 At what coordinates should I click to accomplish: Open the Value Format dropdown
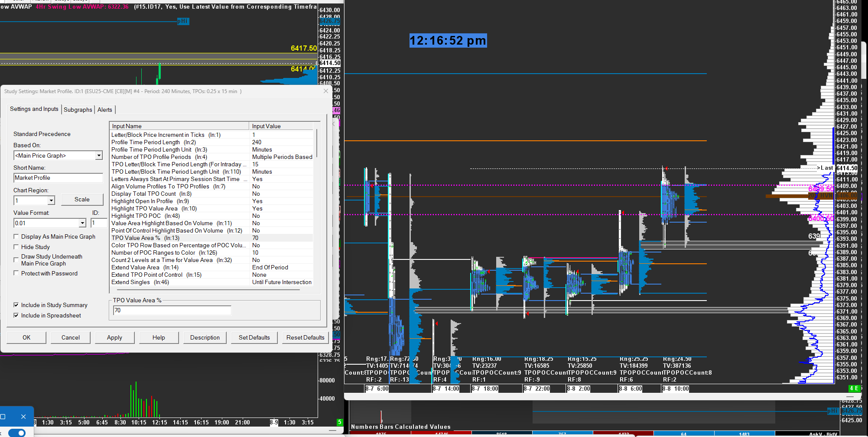pyautogui.click(x=82, y=223)
